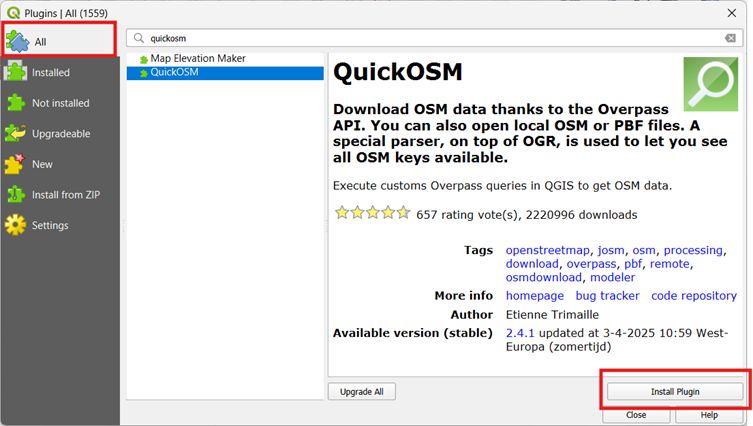Click the New plugins icon

(x=16, y=164)
